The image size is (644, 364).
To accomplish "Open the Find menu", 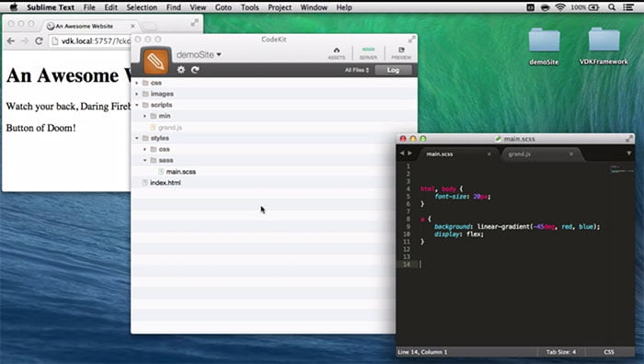I will tap(173, 7).
